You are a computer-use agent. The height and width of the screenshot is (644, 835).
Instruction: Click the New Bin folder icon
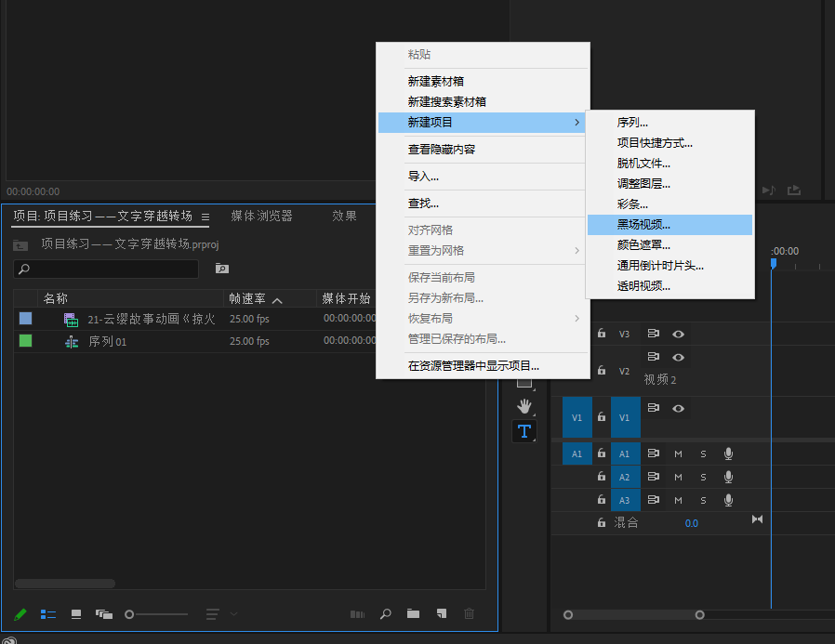[x=413, y=614]
